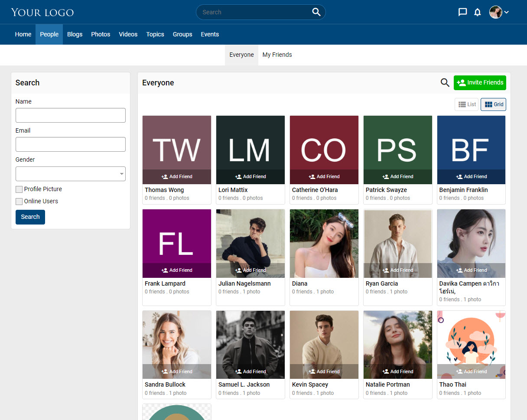Add Patrick Swayze as a friend
This screenshot has width=527, height=420.
click(398, 176)
